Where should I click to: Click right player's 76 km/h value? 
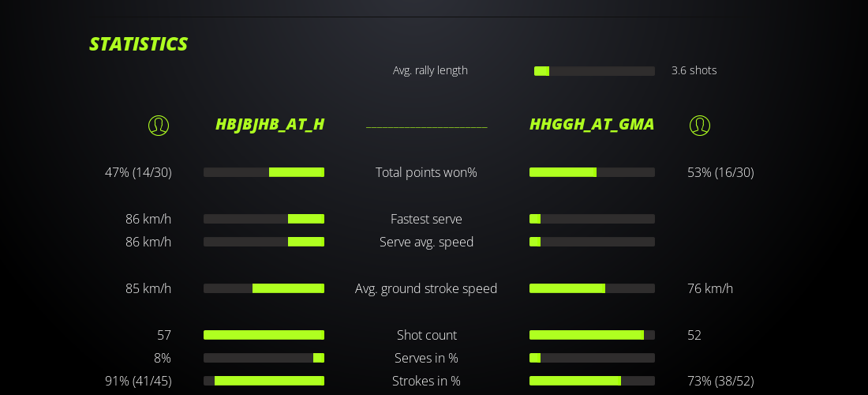pyautogui.click(x=710, y=288)
